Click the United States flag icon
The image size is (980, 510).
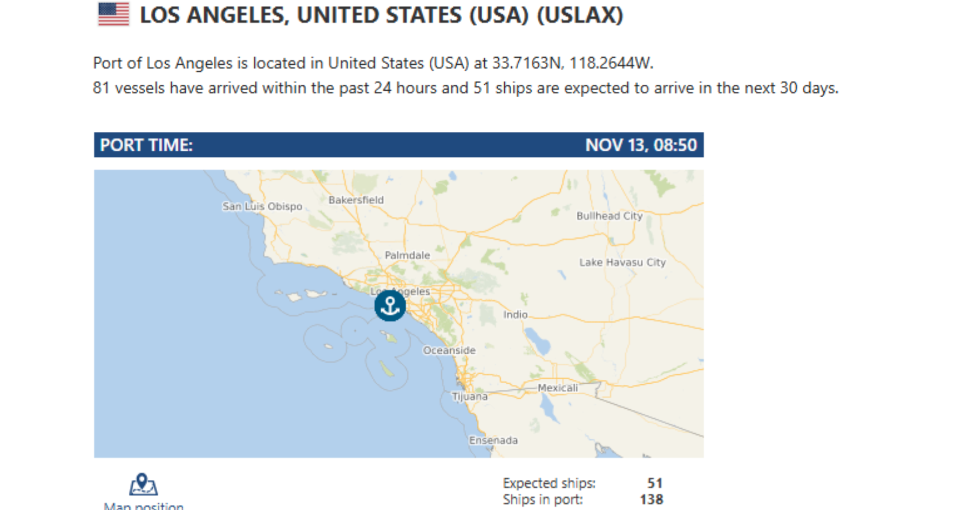[x=114, y=14]
